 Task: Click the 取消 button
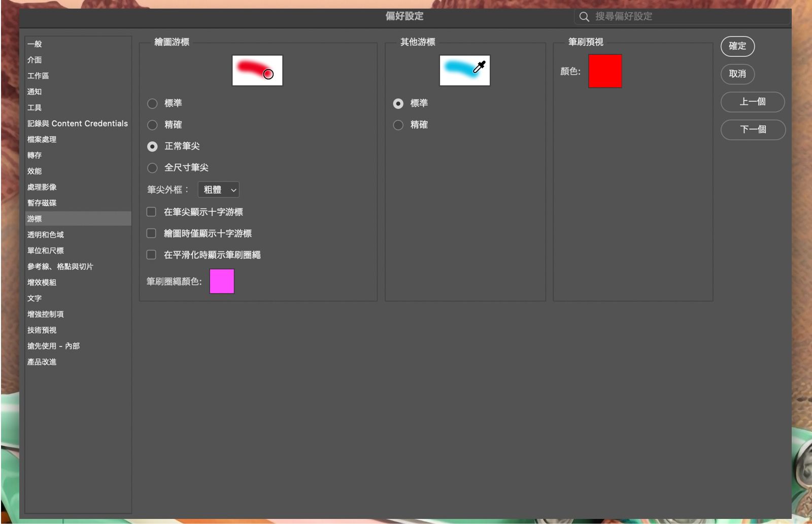737,74
